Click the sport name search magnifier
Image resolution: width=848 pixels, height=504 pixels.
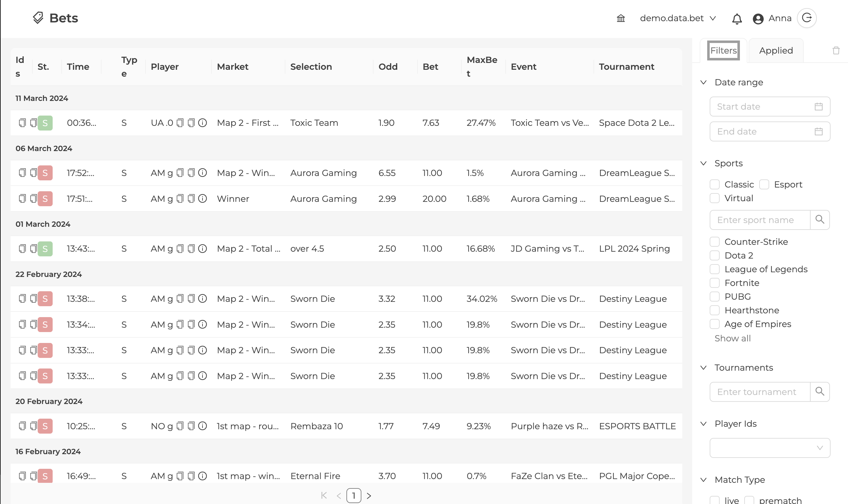(x=820, y=220)
